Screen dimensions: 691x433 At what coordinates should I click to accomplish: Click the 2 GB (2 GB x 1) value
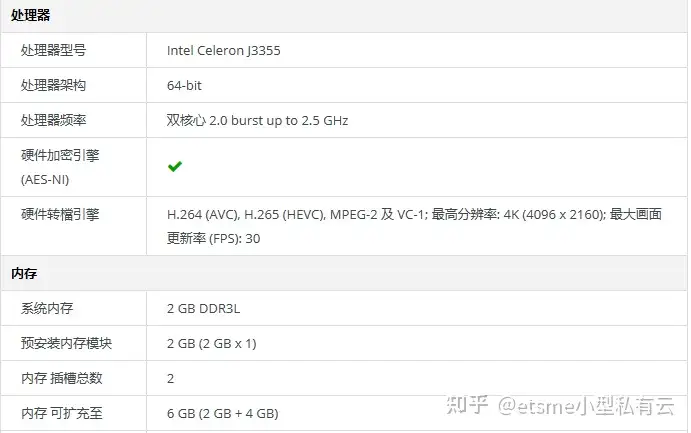(x=212, y=344)
